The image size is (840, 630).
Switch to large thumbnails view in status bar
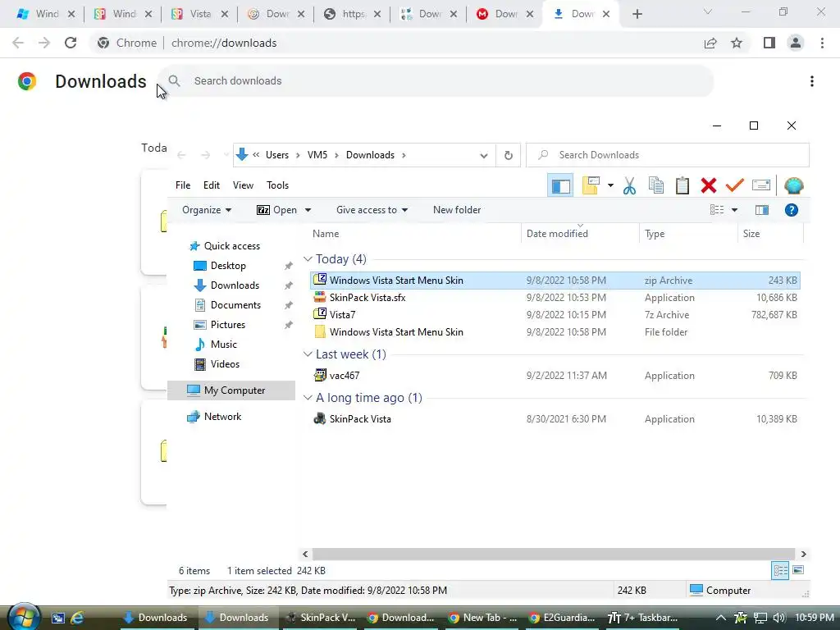798,570
